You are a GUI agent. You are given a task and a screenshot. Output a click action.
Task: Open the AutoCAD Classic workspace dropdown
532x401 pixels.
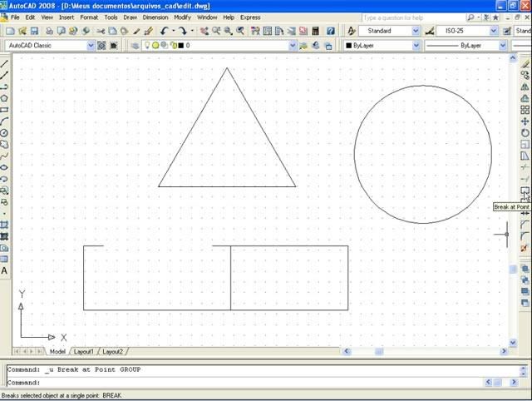91,46
